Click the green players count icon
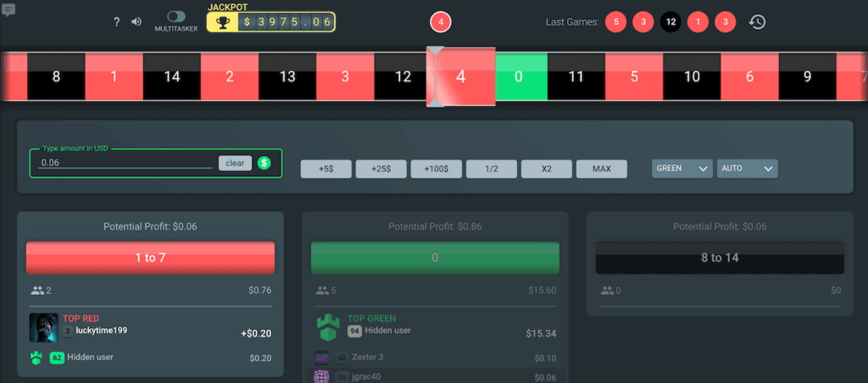Image resolution: width=868 pixels, height=383 pixels. (x=322, y=290)
